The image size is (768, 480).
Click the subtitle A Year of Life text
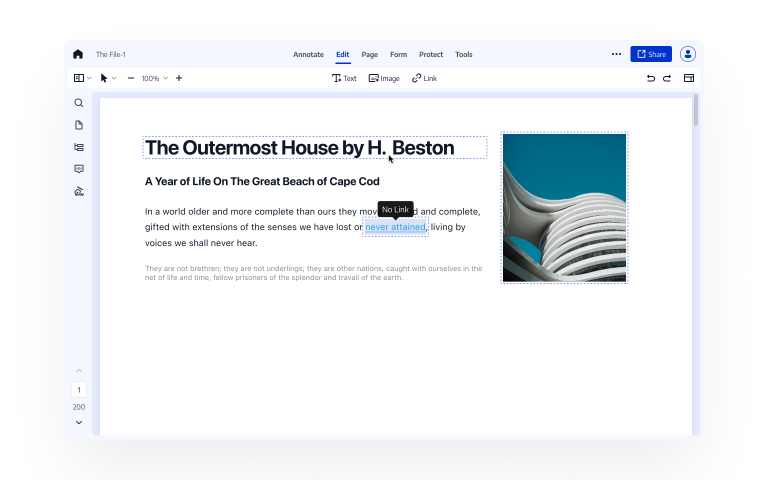(262, 181)
